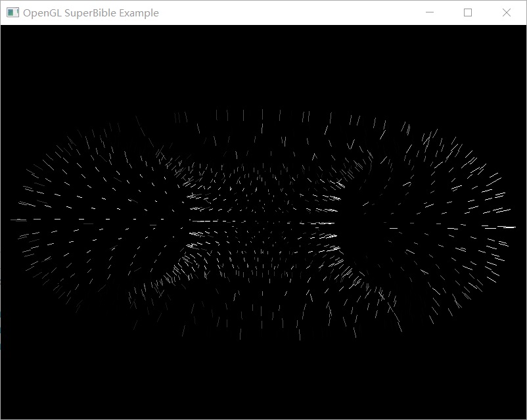The height and width of the screenshot is (420, 527).
Task: Minimize the OpenGL SuperBible Example window
Action: click(430, 12)
